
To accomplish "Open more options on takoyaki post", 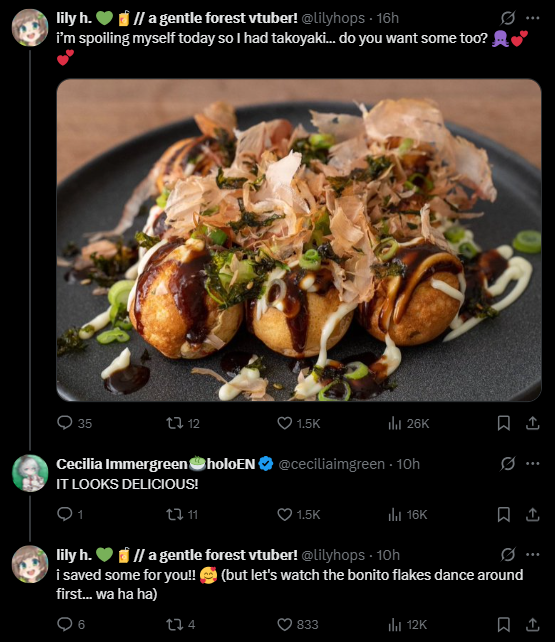I will pyautogui.click(x=532, y=18).
